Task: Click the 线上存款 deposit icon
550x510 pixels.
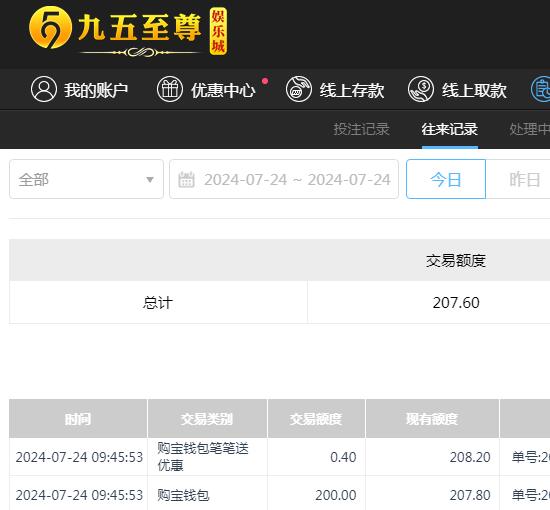Action: coord(299,89)
